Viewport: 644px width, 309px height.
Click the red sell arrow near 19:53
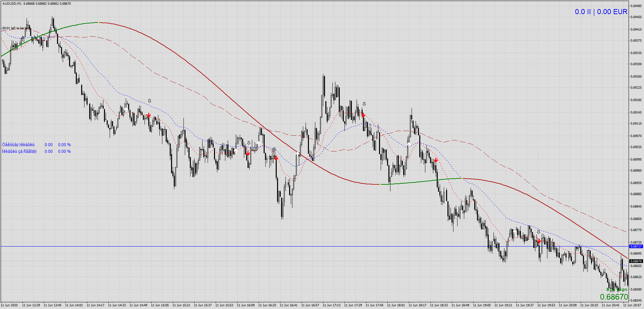pos(539,241)
